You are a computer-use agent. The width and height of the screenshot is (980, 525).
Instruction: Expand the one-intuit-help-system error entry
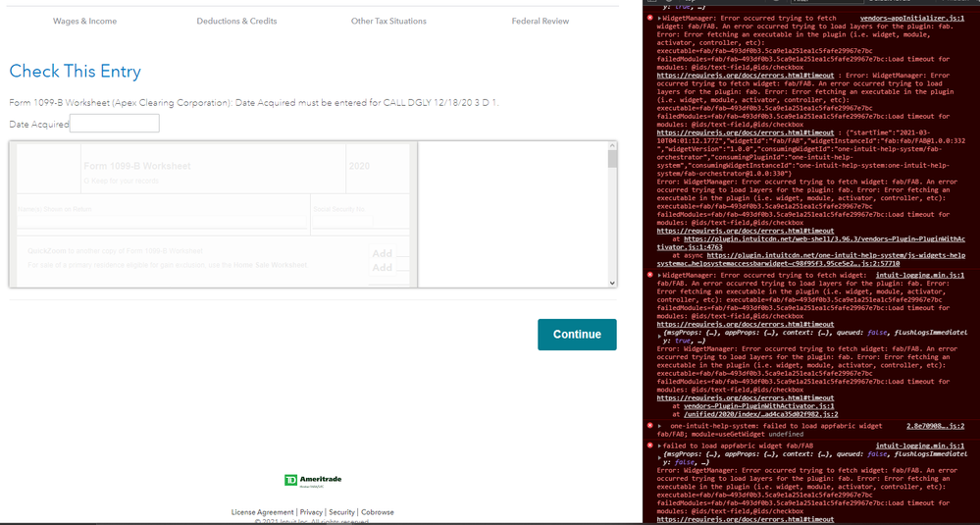click(660, 426)
